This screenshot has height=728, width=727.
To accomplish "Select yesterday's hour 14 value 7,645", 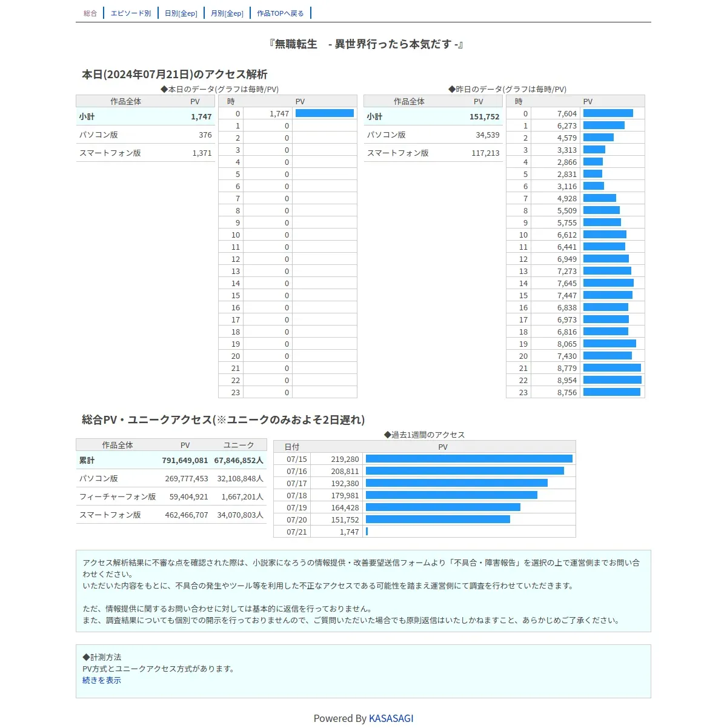I will coord(567,283).
